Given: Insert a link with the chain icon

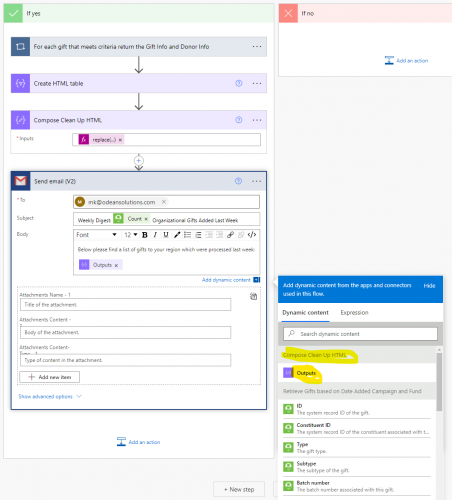Looking at the screenshot, I should click(230, 235).
